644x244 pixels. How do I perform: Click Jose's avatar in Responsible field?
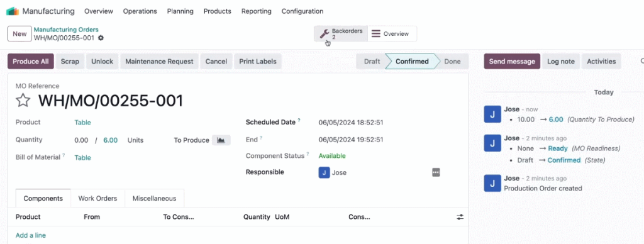pyautogui.click(x=324, y=172)
